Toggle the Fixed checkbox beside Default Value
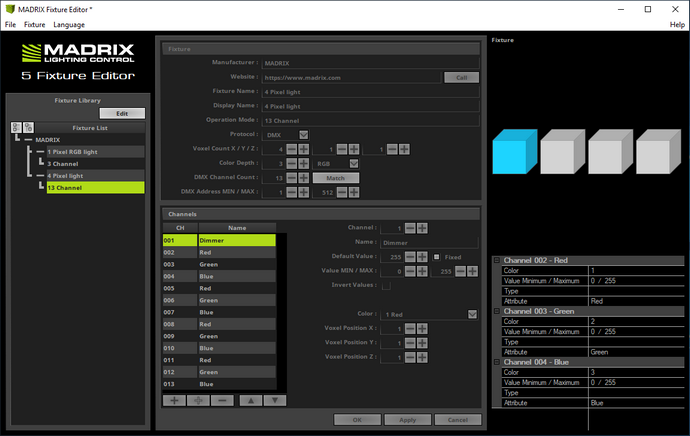Screen dimensions: 690x436 437,257
